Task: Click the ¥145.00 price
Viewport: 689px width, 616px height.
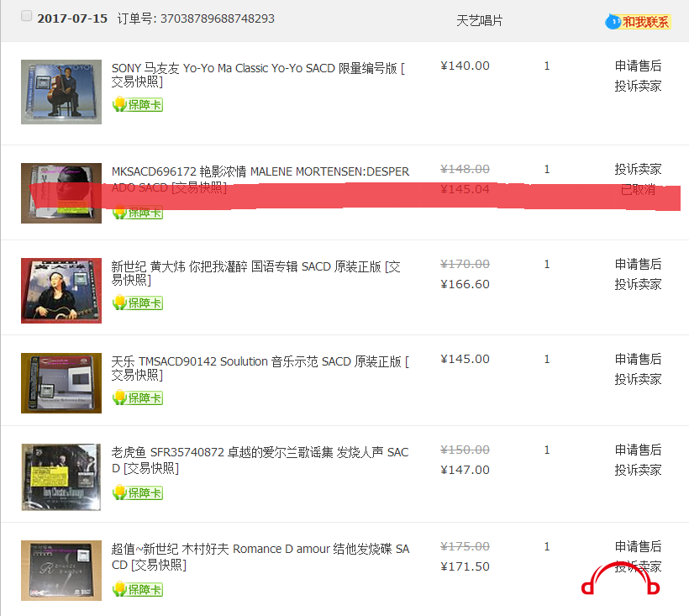Action: 465,359
